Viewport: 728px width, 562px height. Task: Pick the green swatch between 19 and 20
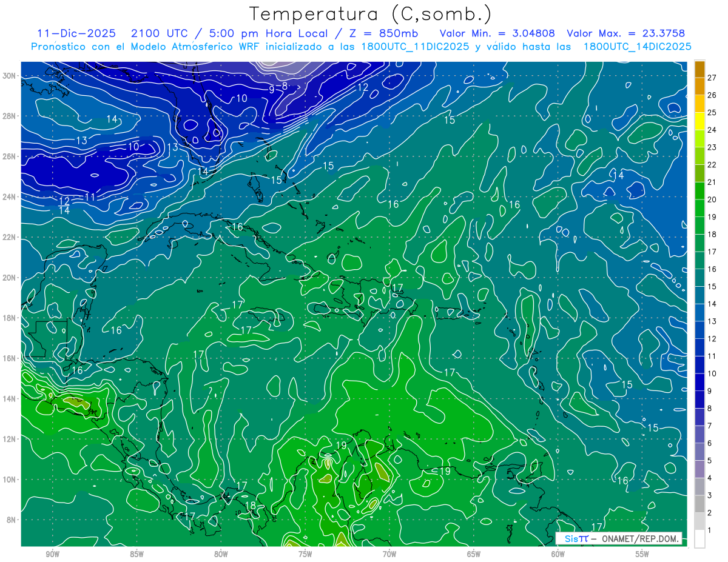(x=699, y=208)
